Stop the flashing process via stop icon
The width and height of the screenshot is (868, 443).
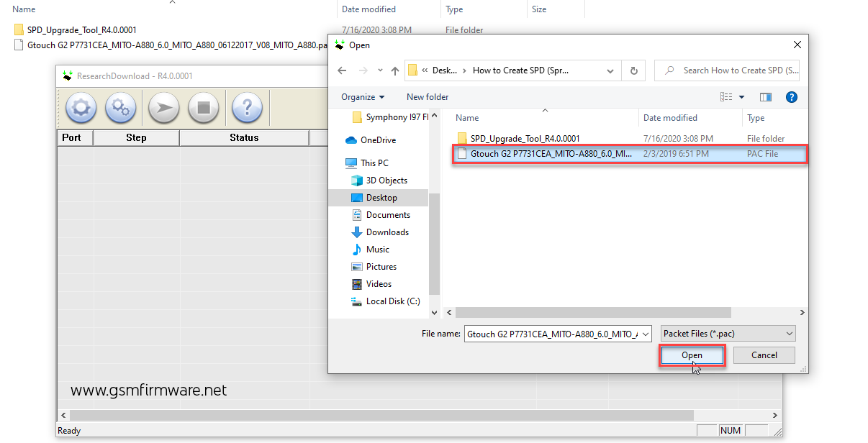[x=204, y=107]
